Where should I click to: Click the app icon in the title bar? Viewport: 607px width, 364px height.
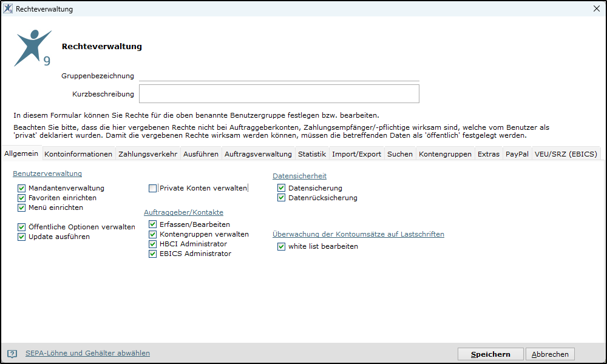pyautogui.click(x=8, y=8)
